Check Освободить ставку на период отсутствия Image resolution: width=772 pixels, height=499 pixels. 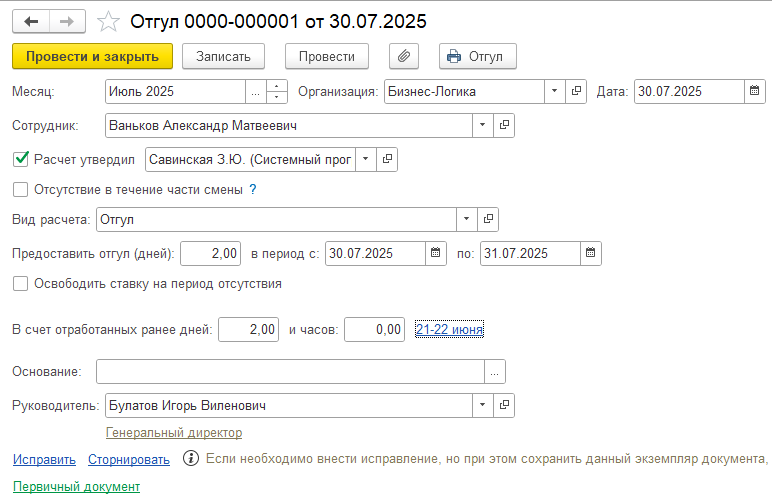(x=21, y=283)
